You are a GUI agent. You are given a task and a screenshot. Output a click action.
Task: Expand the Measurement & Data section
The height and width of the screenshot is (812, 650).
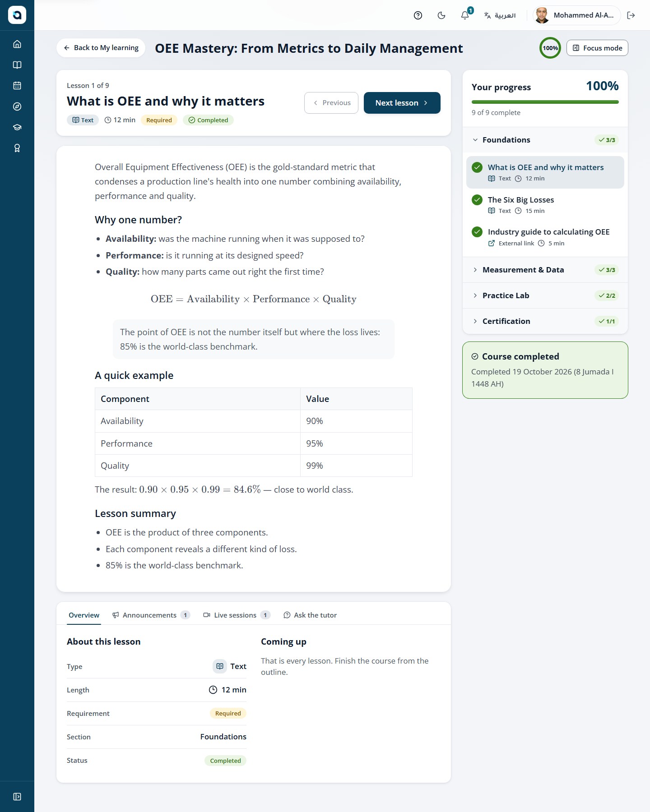click(x=545, y=270)
